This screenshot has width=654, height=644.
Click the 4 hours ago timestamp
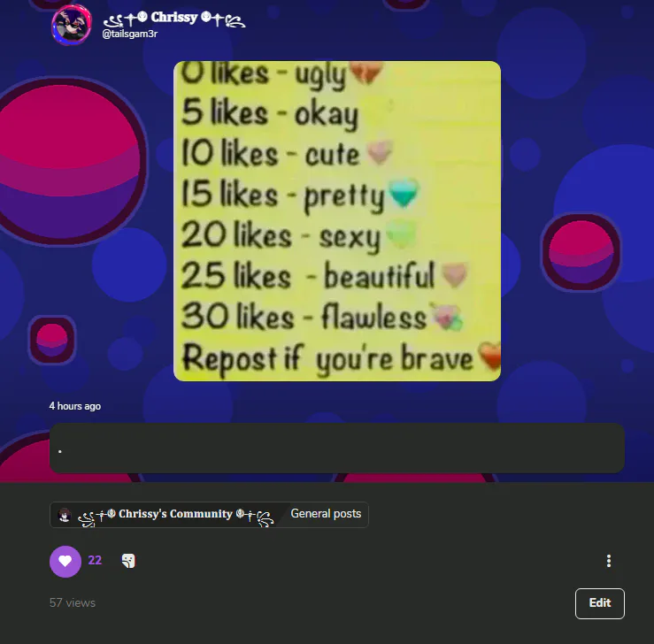point(75,406)
